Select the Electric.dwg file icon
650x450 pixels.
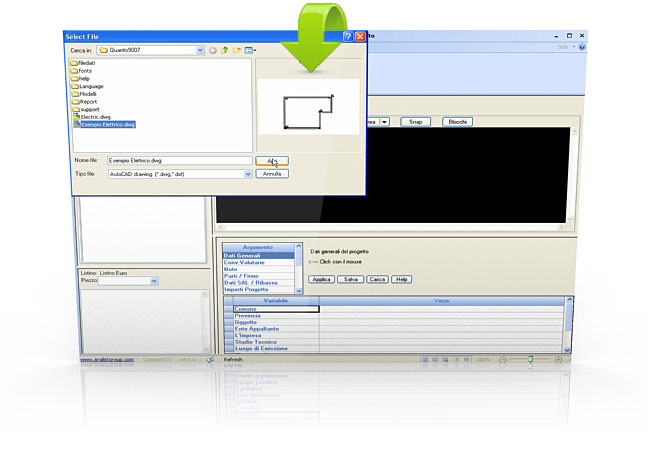pos(75,116)
